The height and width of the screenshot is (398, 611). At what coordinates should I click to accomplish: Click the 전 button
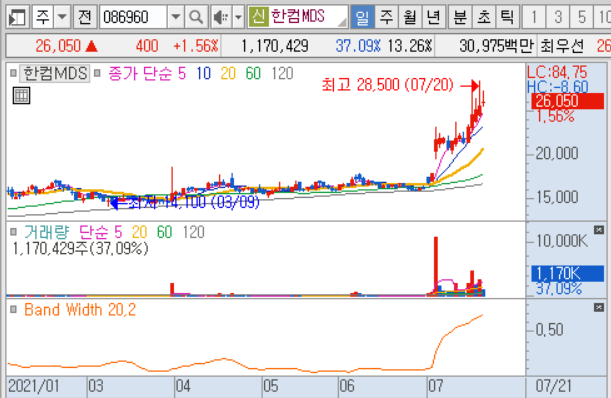85,17
